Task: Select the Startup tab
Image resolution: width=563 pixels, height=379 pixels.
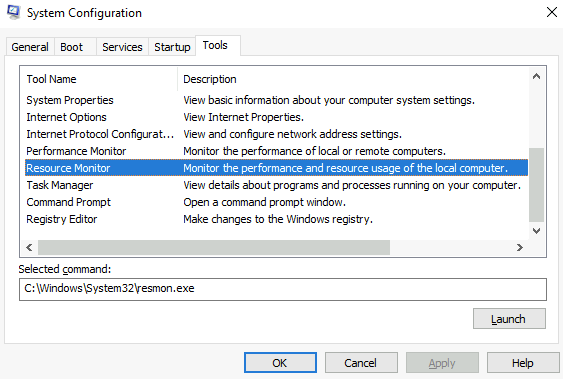Action: click(x=172, y=47)
